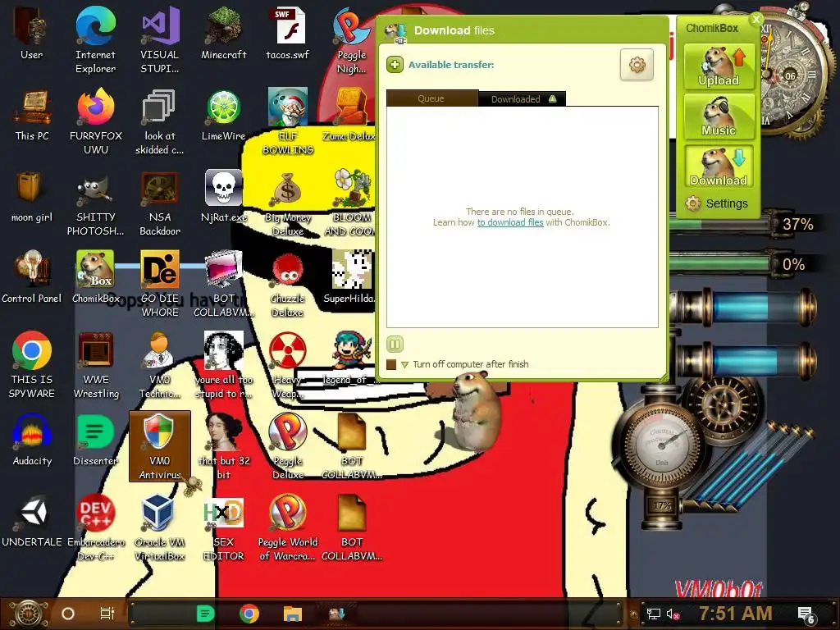Open Task View on the taskbar

[x=107, y=614]
